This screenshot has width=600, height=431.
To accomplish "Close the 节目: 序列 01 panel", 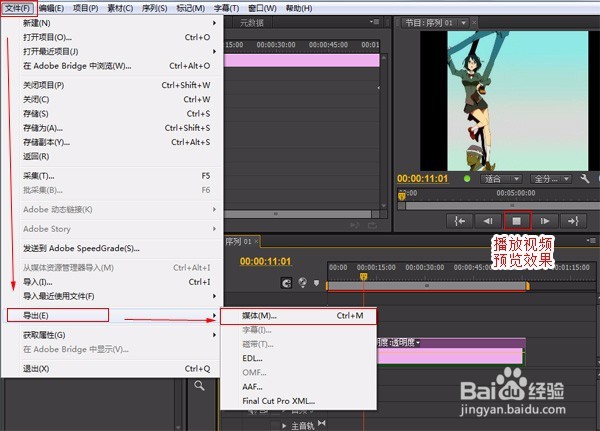I will [474, 23].
